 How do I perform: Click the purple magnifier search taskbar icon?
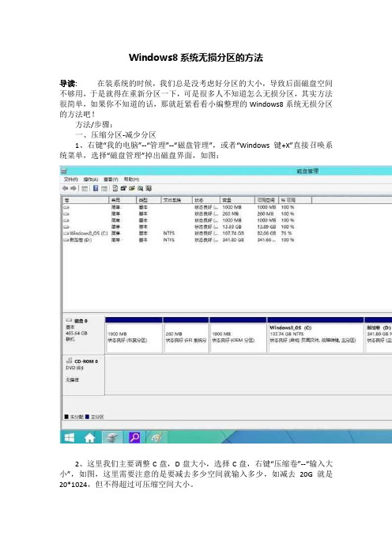coord(134,437)
